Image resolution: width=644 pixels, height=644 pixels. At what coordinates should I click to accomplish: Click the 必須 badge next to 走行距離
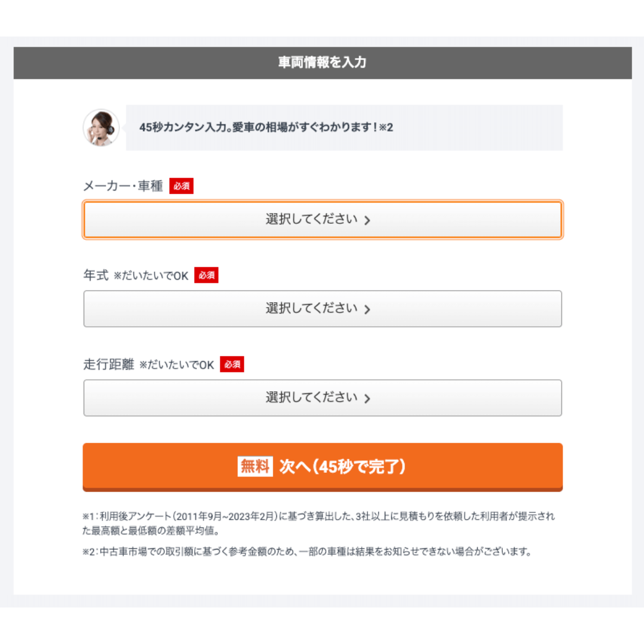[x=232, y=364]
